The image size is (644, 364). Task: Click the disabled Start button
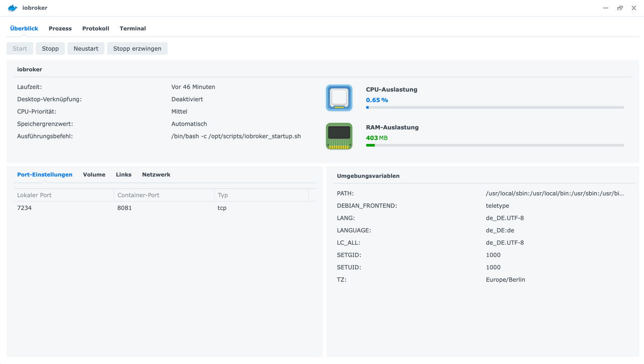(20, 48)
